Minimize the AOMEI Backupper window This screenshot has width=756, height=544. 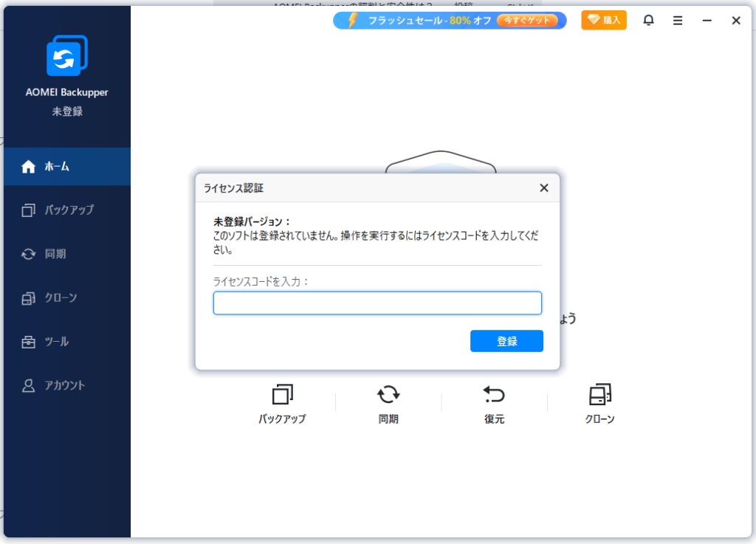[707, 20]
